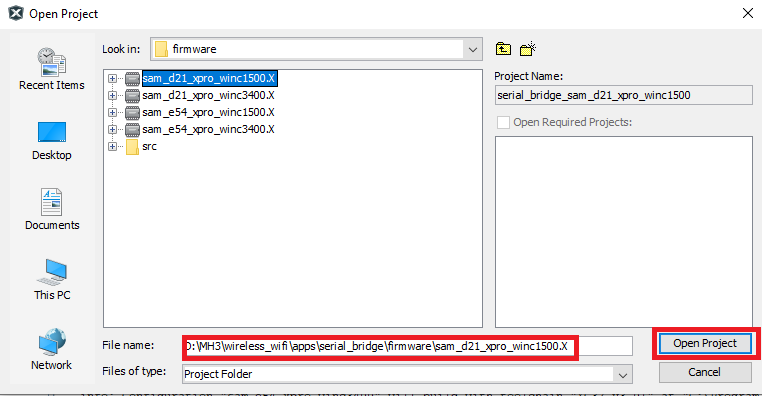Browse the Network location
762x396 pixels.
click(52, 349)
